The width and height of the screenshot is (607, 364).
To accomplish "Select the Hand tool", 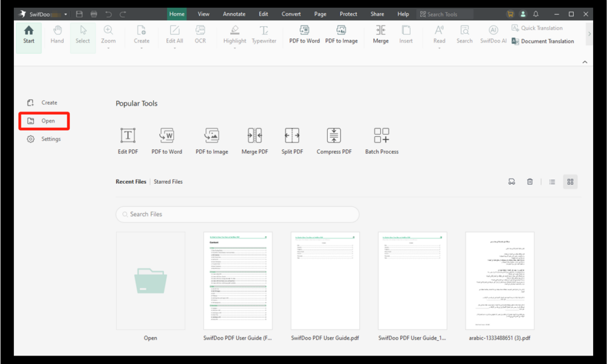I will coord(57,35).
